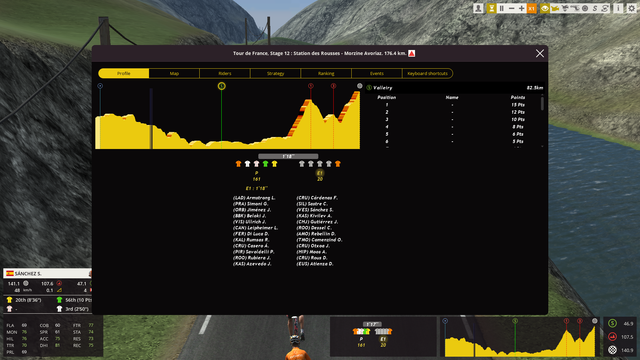The width and height of the screenshot is (640, 360).
Task: Toggle the eye camera view icon
Action: point(545,8)
